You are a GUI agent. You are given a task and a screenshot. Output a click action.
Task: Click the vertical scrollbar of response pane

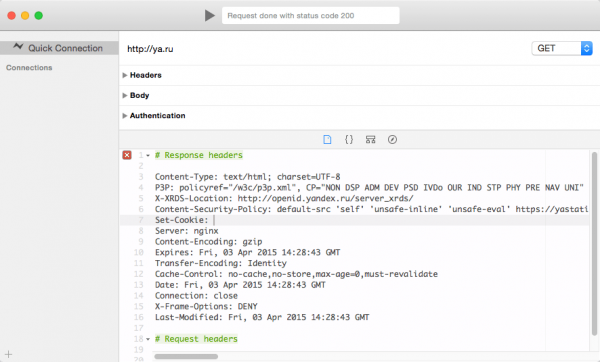click(x=594, y=243)
